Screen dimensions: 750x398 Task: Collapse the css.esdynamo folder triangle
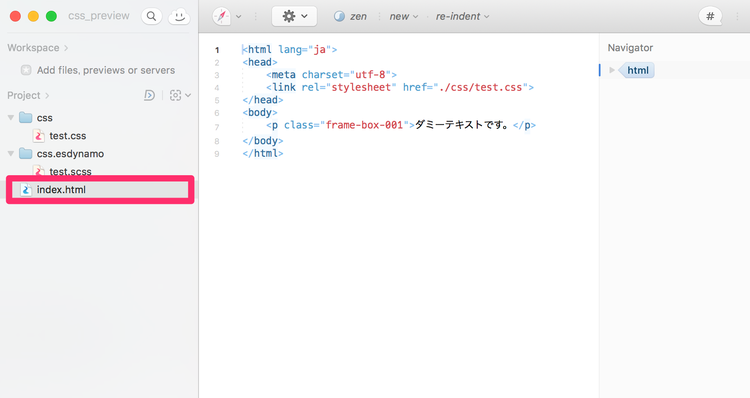[x=11, y=154]
